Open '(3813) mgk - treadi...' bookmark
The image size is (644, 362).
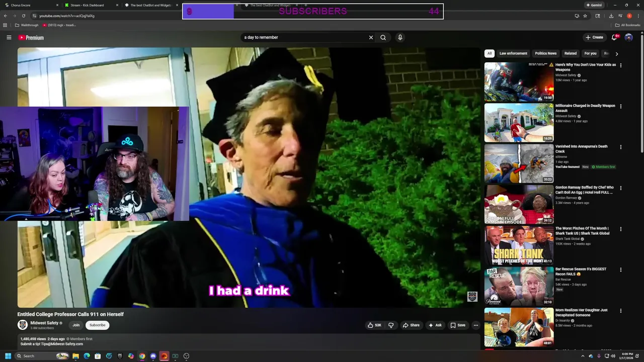pos(60,25)
